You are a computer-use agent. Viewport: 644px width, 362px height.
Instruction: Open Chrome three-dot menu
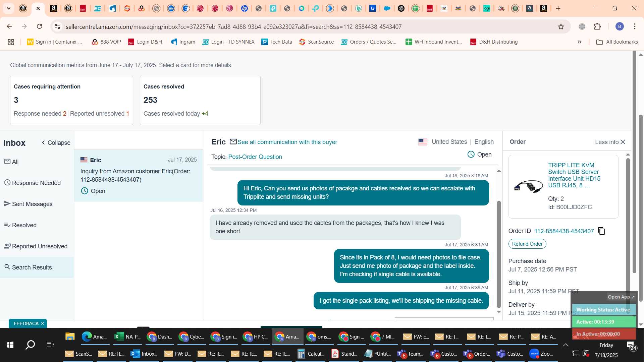(x=635, y=26)
